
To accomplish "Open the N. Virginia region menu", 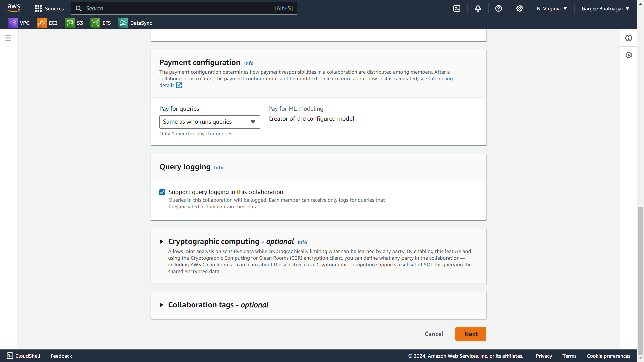I will [552, 9].
